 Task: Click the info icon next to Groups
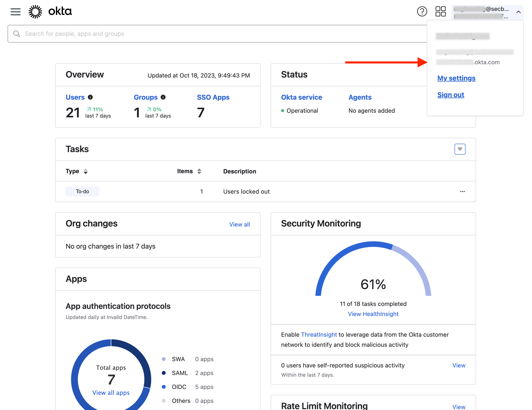coord(163,97)
